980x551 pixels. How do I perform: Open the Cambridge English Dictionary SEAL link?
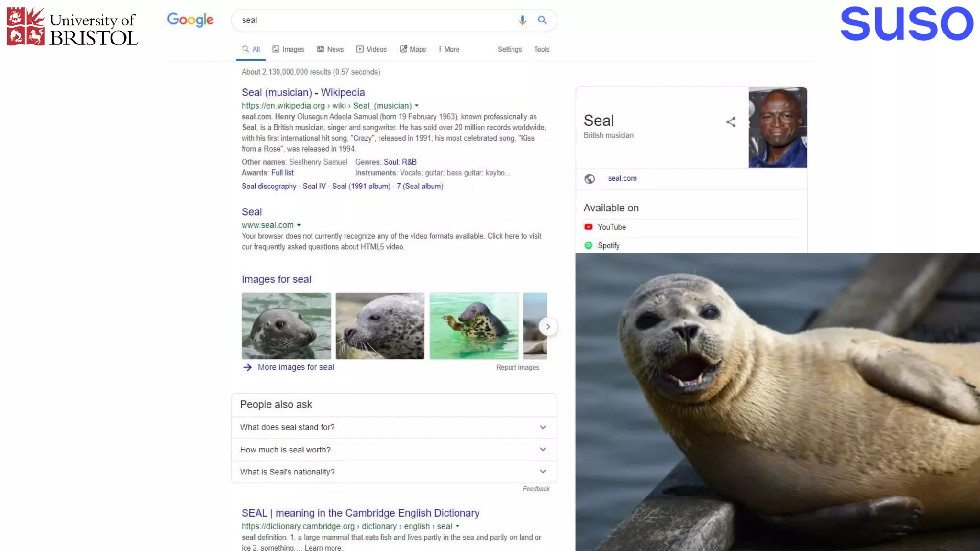point(360,513)
